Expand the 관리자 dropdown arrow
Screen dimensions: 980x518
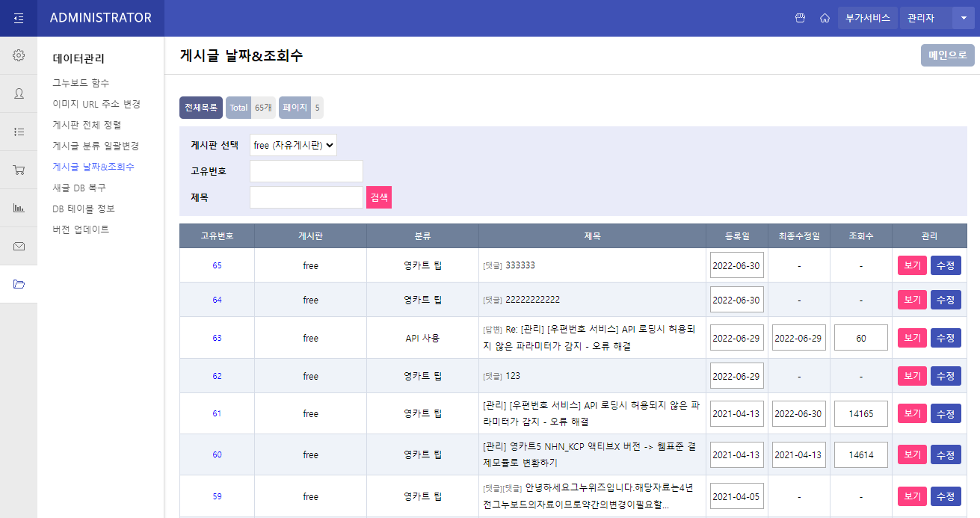pos(963,18)
